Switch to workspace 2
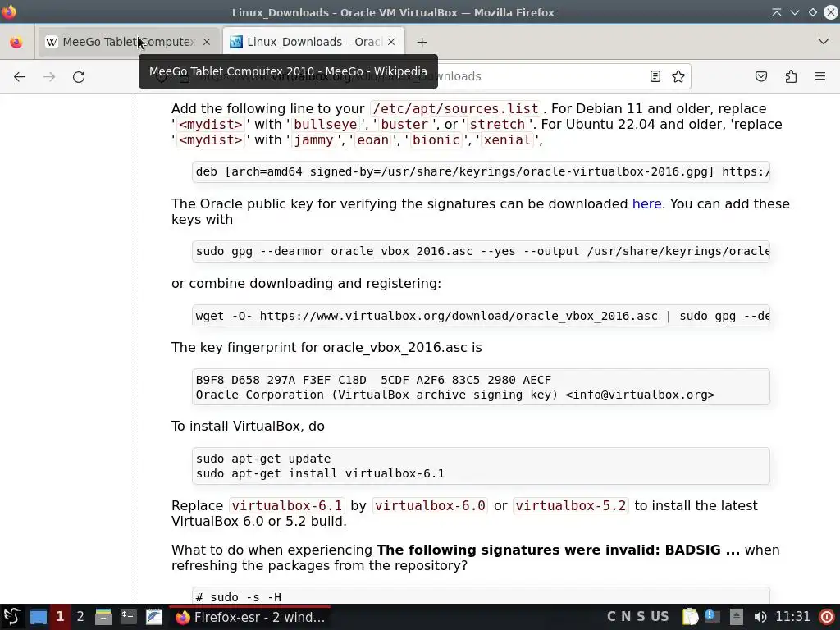The image size is (840, 630). pyautogui.click(x=80, y=617)
